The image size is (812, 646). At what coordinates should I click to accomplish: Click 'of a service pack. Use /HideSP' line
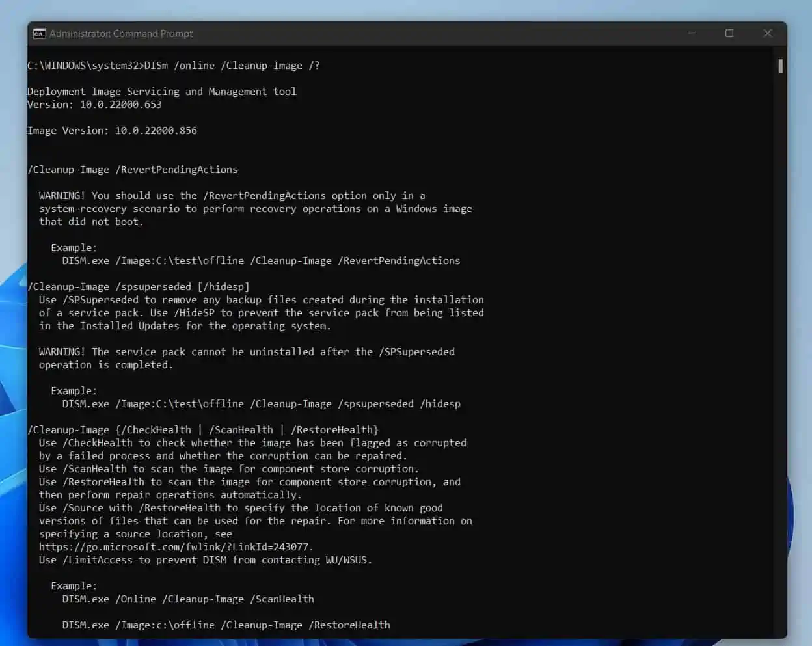[x=262, y=313]
